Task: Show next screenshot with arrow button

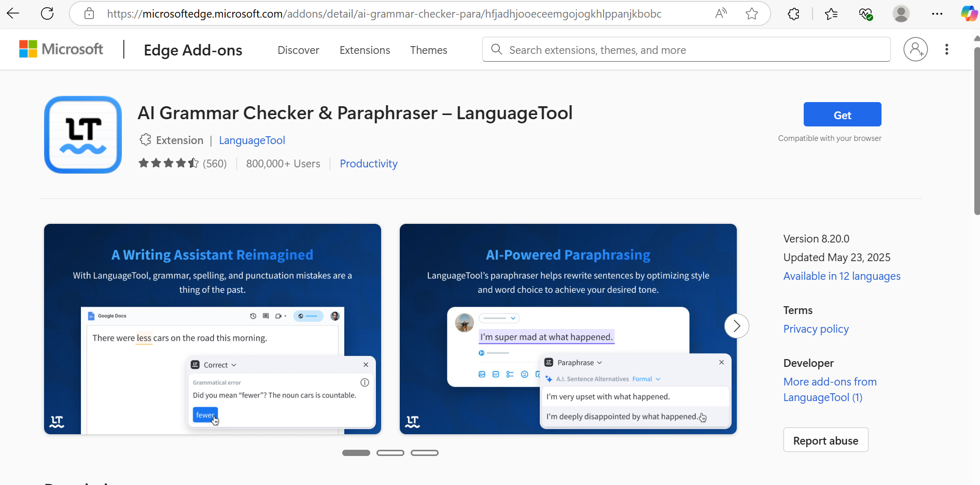Action: [x=737, y=326]
